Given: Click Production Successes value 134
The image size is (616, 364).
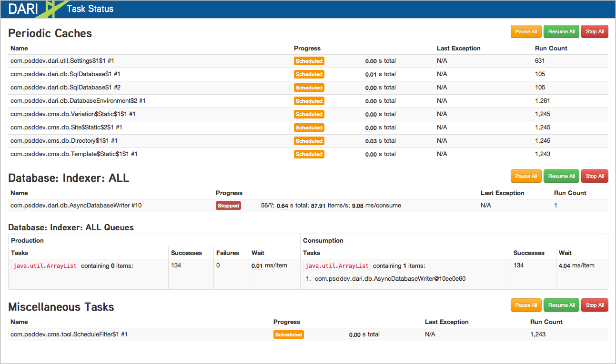Looking at the screenshot, I should click(x=176, y=266).
